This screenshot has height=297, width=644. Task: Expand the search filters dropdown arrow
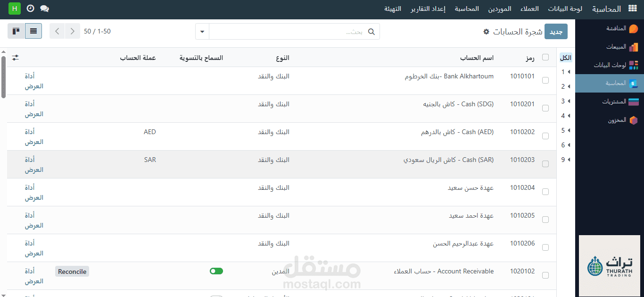coord(202,31)
